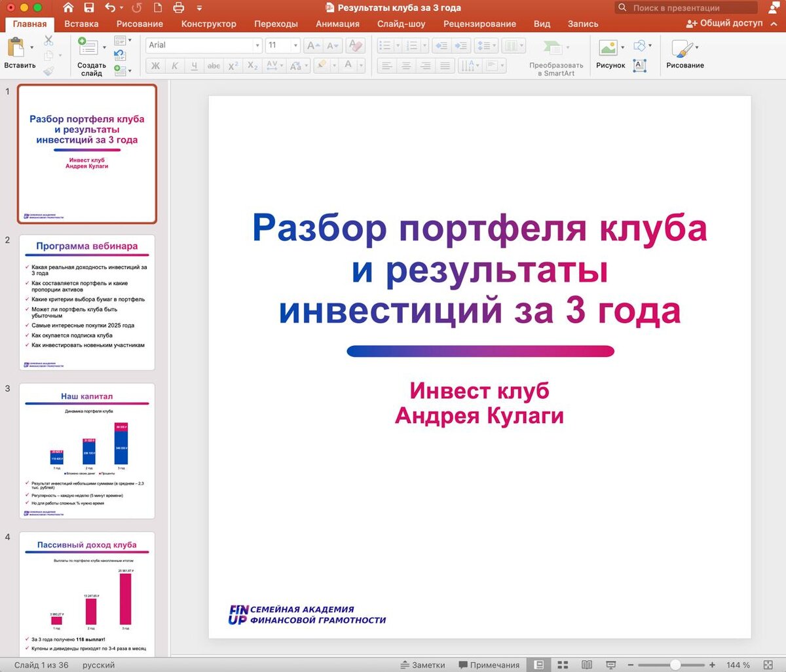Screen dimensions: 786x672
Task: Undo the last action
Action: click(x=110, y=8)
